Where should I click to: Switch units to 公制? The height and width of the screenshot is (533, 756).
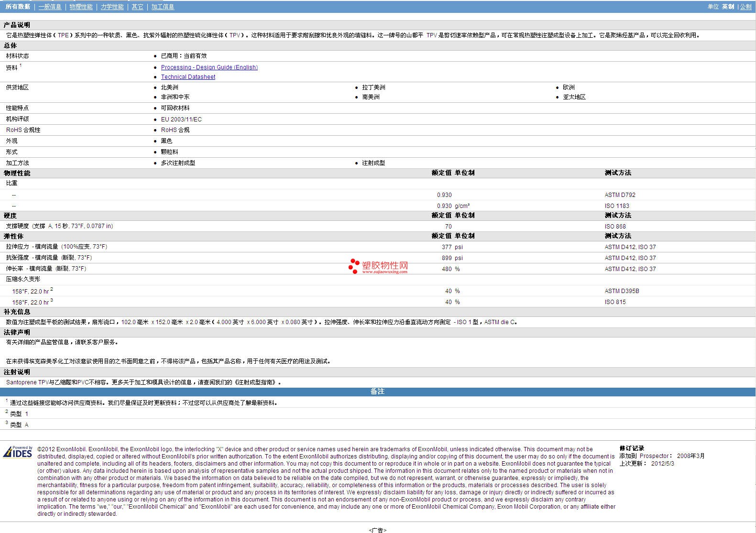(x=746, y=7)
